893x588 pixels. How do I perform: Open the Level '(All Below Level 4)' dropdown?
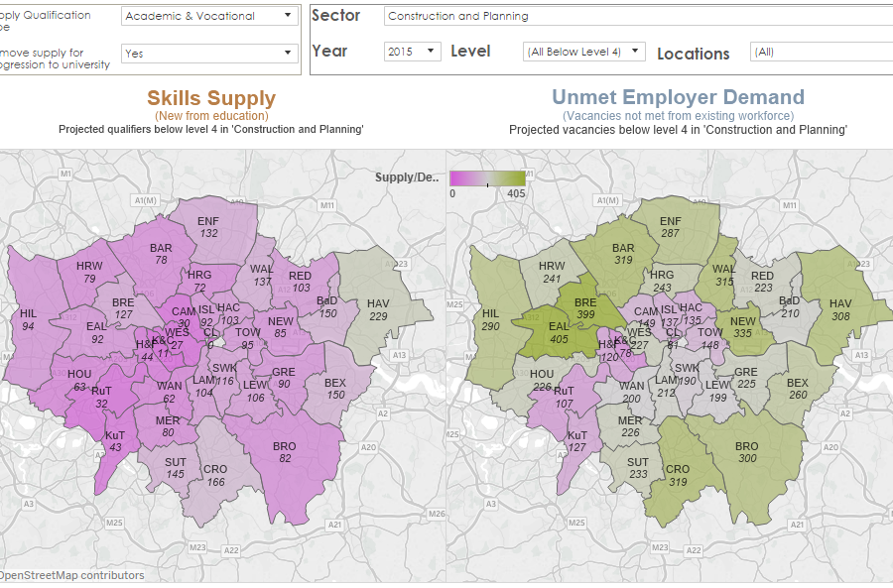click(x=583, y=52)
